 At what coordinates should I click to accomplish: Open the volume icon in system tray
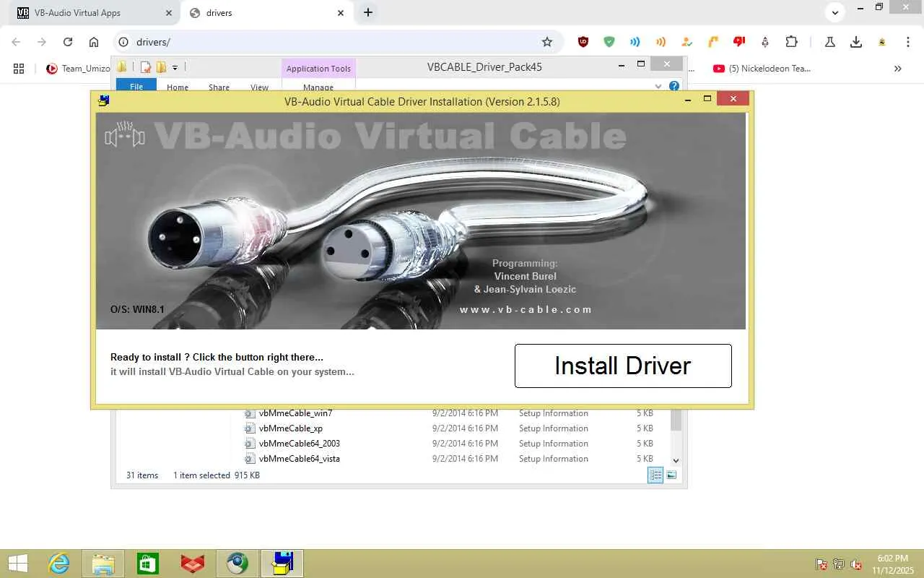click(x=856, y=564)
